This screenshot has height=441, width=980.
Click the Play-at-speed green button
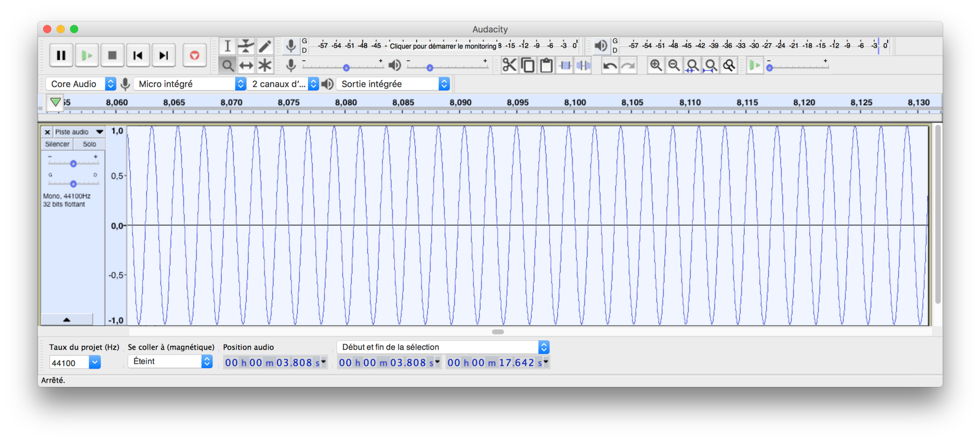pos(754,65)
